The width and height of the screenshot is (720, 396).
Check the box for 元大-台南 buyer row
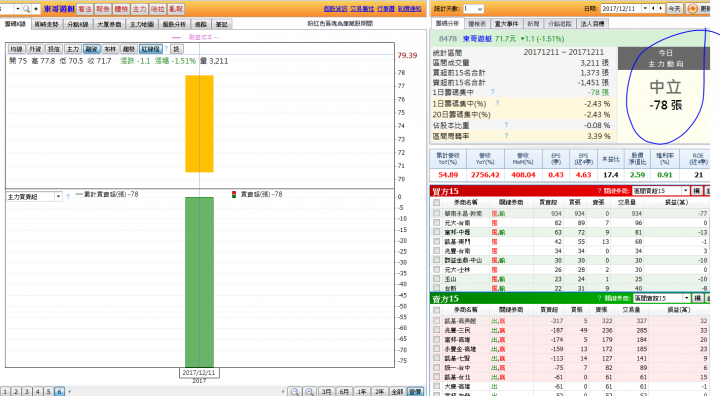click(436, 223)
